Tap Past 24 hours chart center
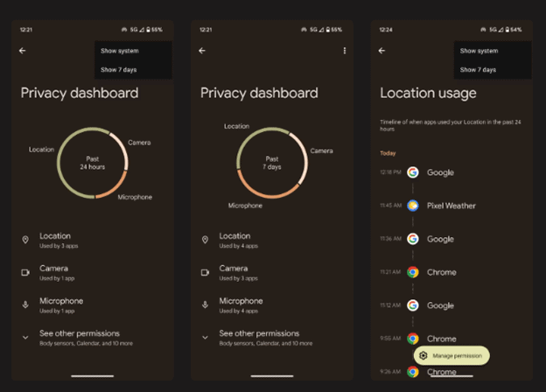 [x=93, y=163]
